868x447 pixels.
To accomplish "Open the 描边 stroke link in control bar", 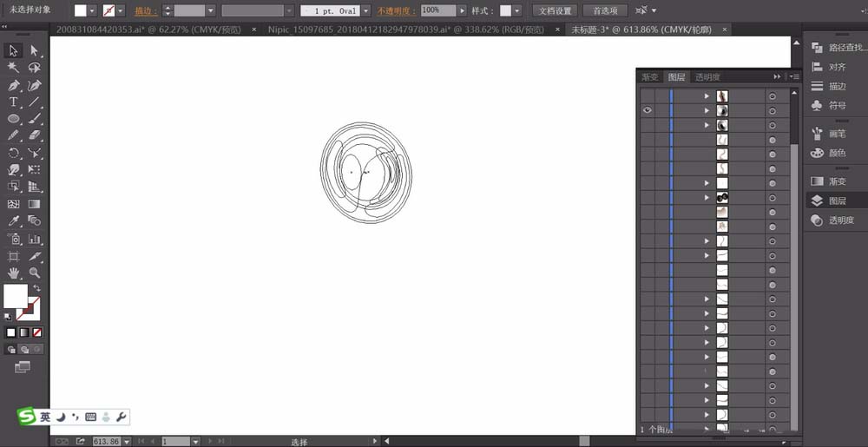I will [x=145, y=10].
